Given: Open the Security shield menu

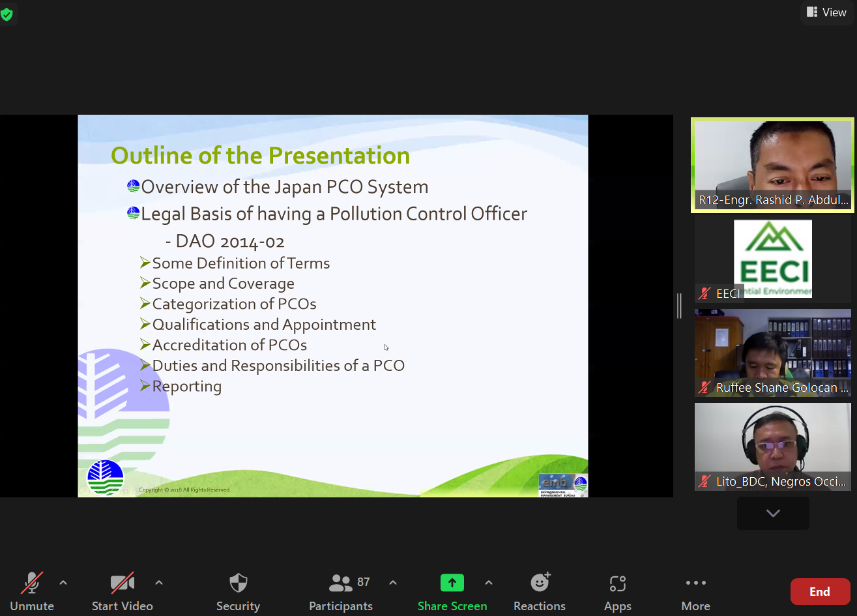Looking at the screenshot, I should (x=239, y=591).
